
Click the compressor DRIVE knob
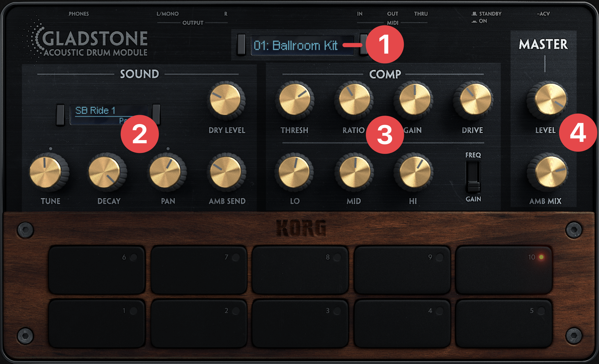[x=475, y=100]
